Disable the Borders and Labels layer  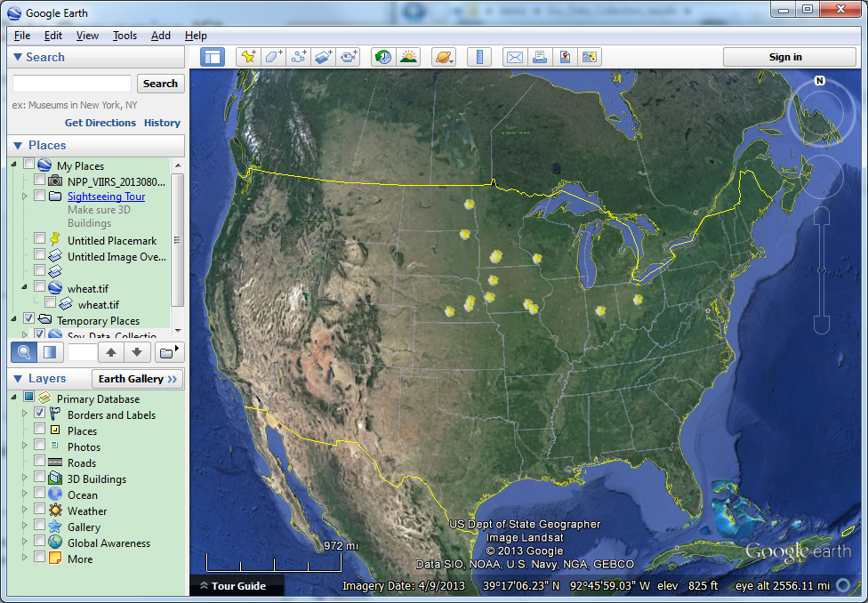click(39, 413)
